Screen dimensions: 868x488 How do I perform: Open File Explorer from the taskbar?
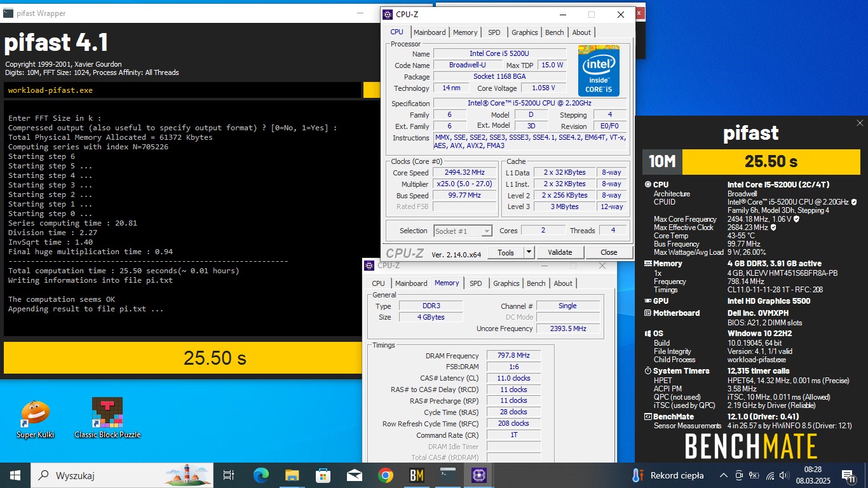[292, 475]
